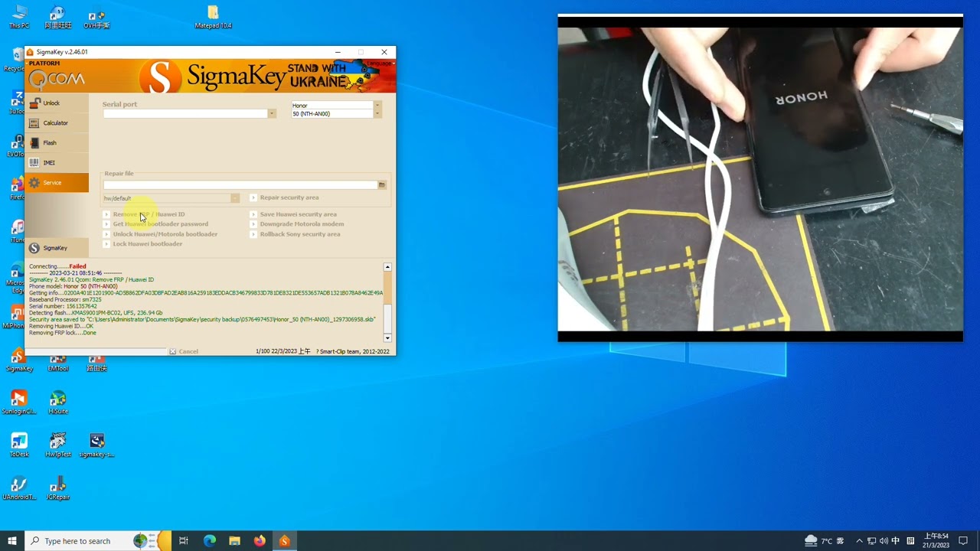This screenshot has width=980, height=551.
Task: Expand the 50 (NTH-AN00) model dropdown
Action: (377, 114)
